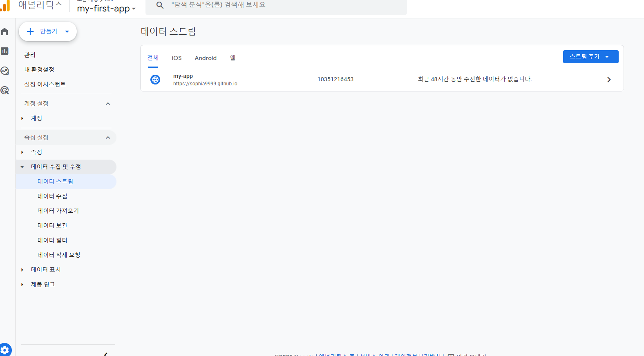
Task: Open 설정 어시스턴트 in the sidebar
Action: click(x=45, y=84)
